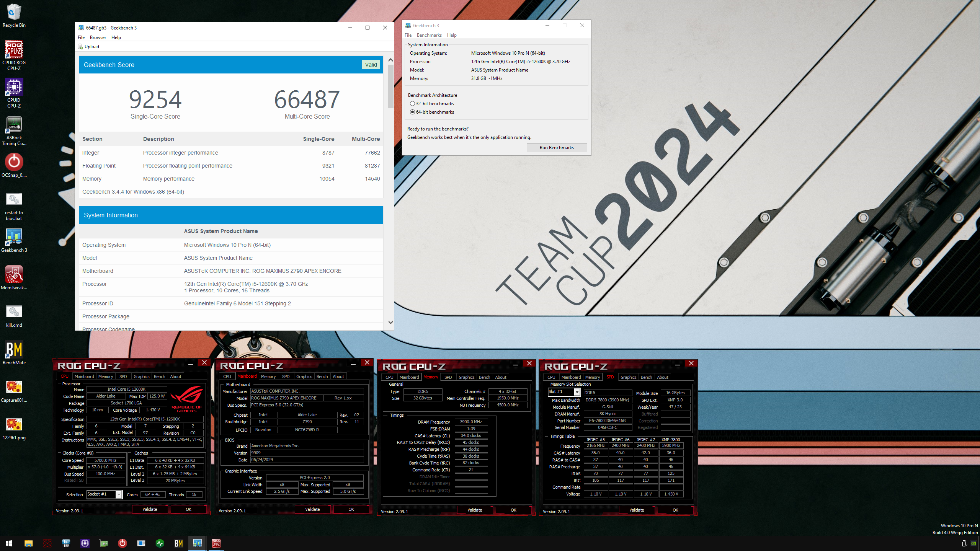Open the green heartbeat hexagon taskbar icon
This screenshot has width=980, height=551.
pyautogui.click(x=160, y=543)
